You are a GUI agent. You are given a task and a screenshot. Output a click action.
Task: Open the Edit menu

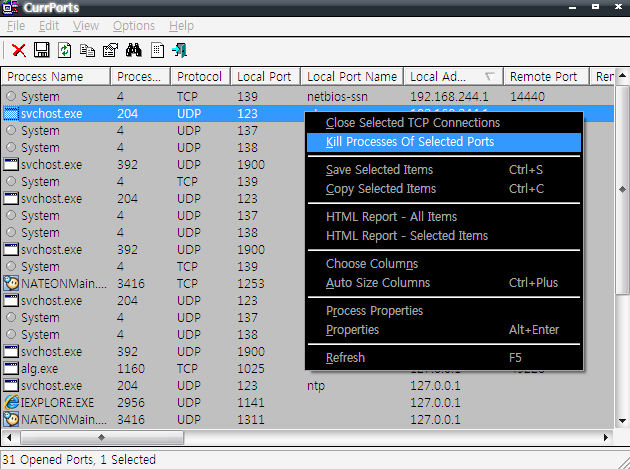[x=49, y=26]
